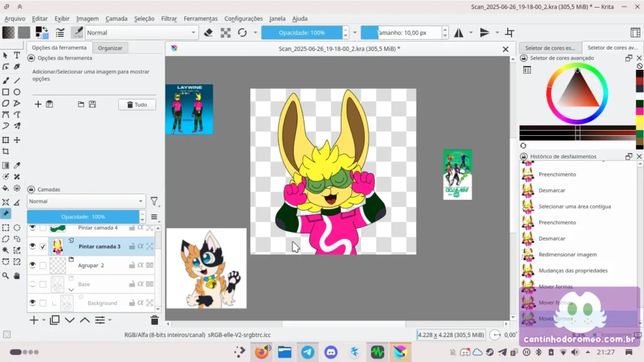
Task: Hide the Pintar camada 4 layer
Action: click(33, 228)
